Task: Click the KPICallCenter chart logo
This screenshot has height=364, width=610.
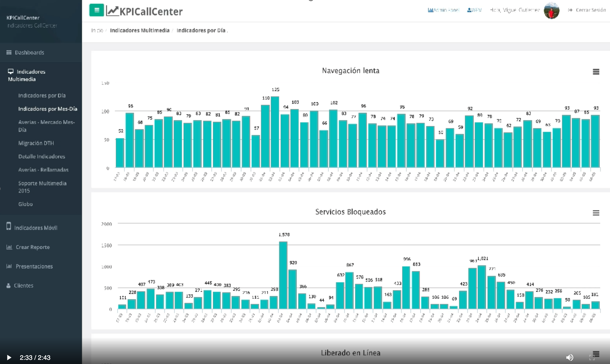Action: pyautogui.click(x=144, y=11)
